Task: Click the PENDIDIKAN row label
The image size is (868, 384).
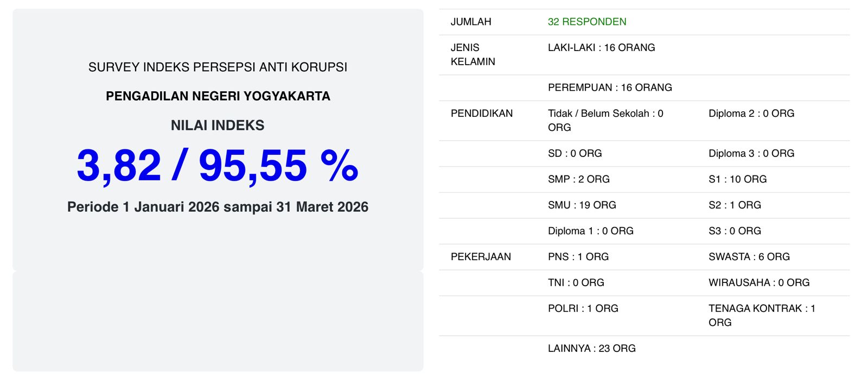Action: pyautogui.click(x=481, y=114)
